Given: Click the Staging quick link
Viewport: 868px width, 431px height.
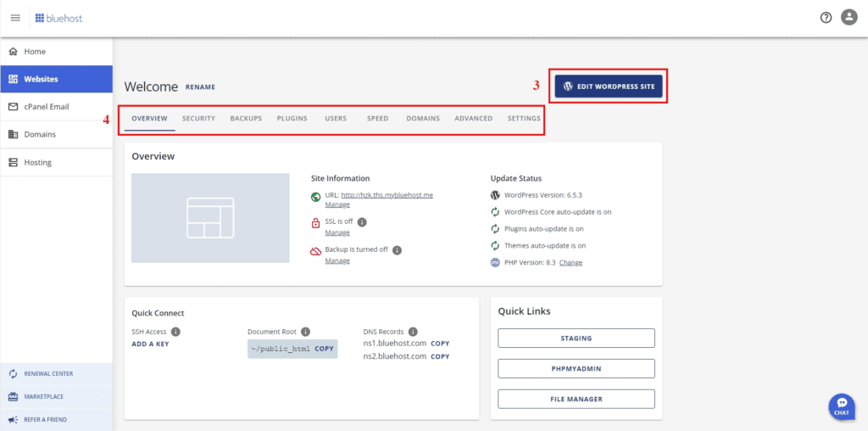Looking at the screenshot, I should [x=576, y=338].
